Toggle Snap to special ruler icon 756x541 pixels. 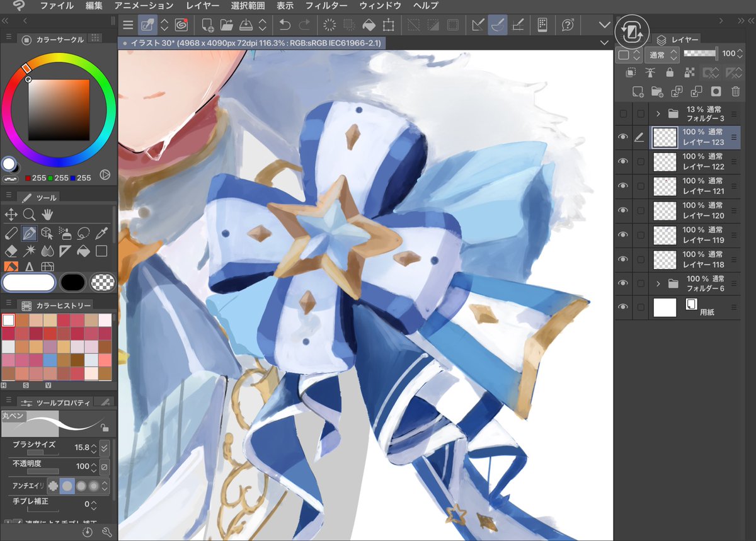(x=498, y=25)
